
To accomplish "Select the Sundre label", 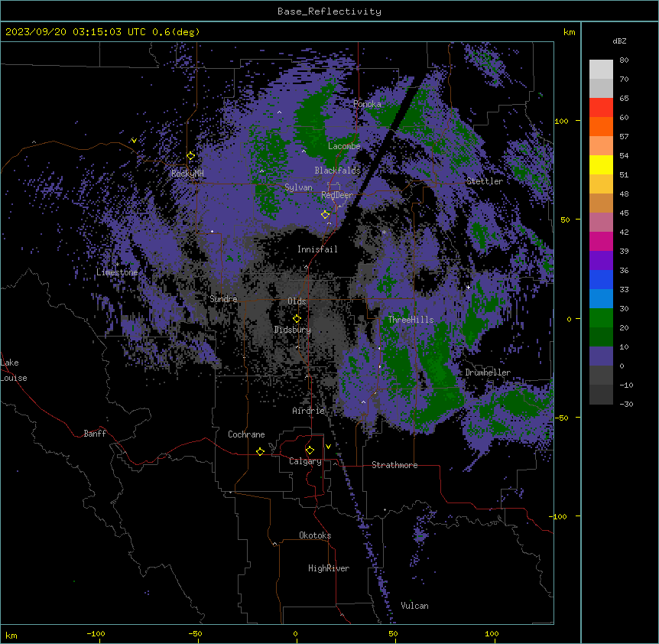I will 223,299.
